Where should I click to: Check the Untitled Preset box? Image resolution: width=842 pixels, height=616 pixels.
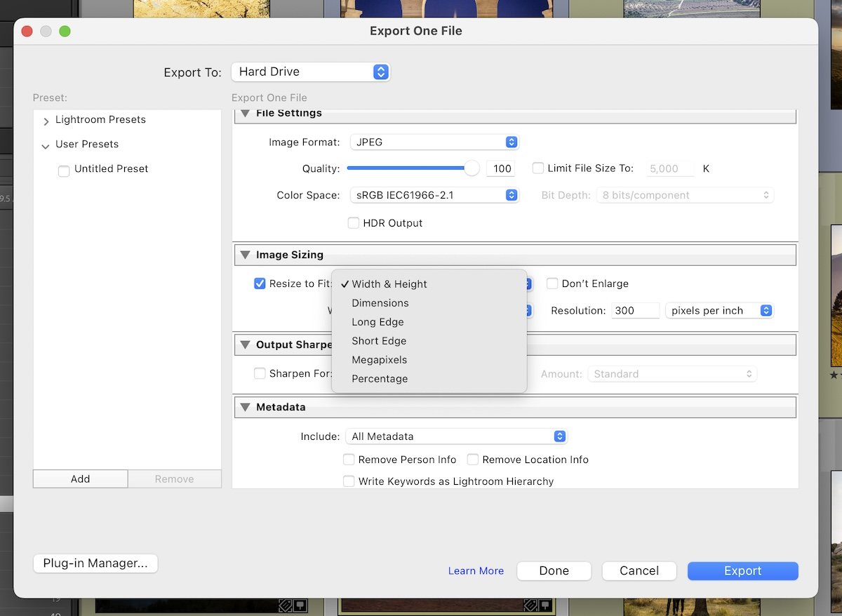(63, 170)
